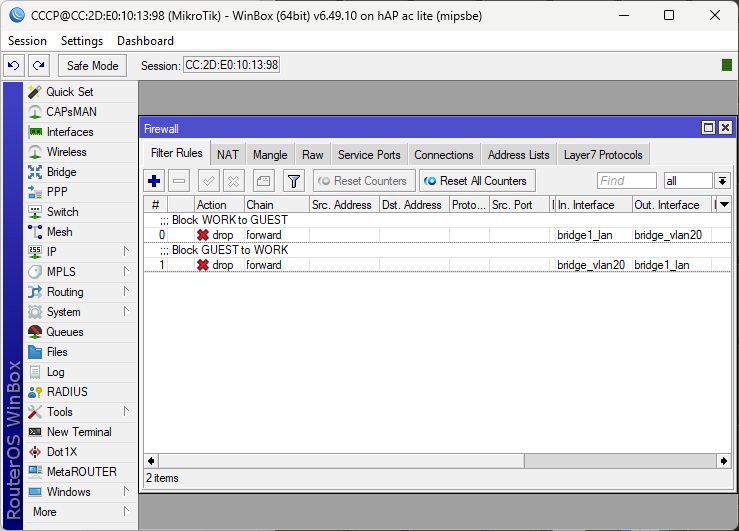This screenshot has width=739, height=531.
Task: Click the Session address field
Action: [231, 65]
